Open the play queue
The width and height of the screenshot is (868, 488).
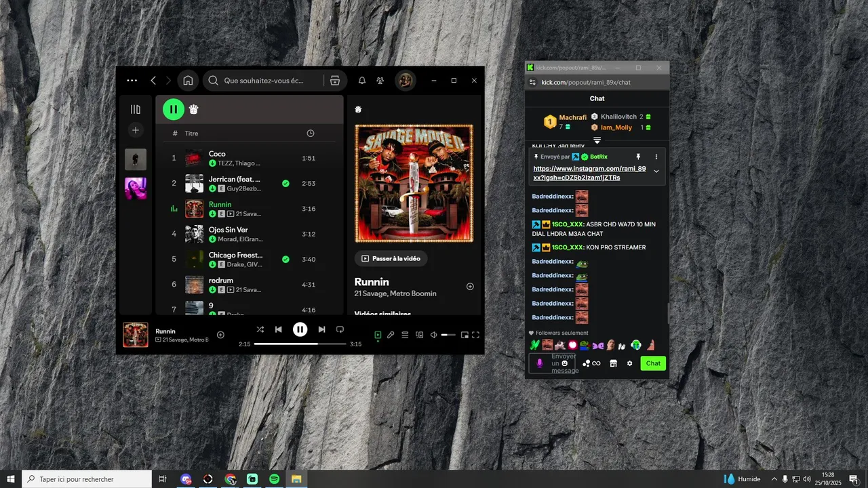(405, 335)
